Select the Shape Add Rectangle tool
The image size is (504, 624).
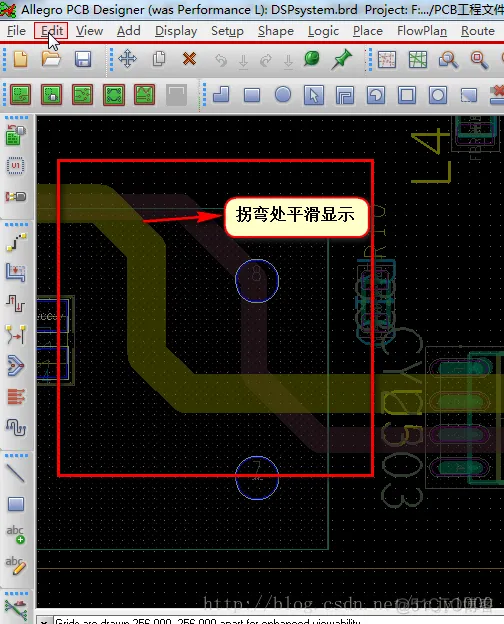[x=252, y=95]
